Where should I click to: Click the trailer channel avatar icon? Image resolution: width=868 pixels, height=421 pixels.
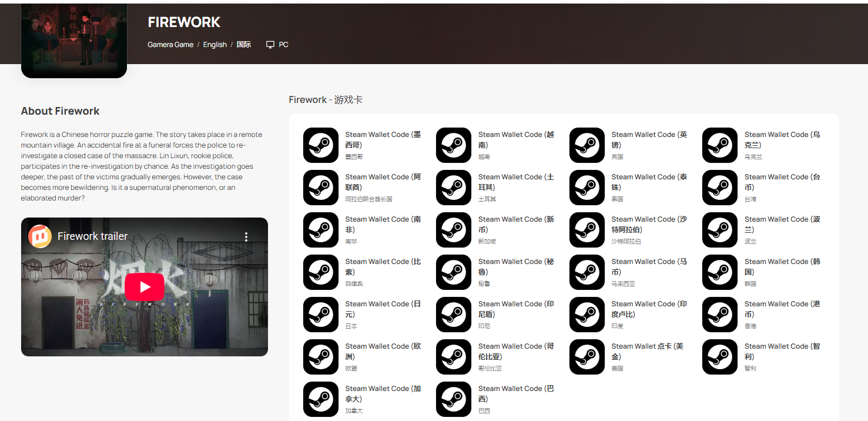tap(40, 236)
